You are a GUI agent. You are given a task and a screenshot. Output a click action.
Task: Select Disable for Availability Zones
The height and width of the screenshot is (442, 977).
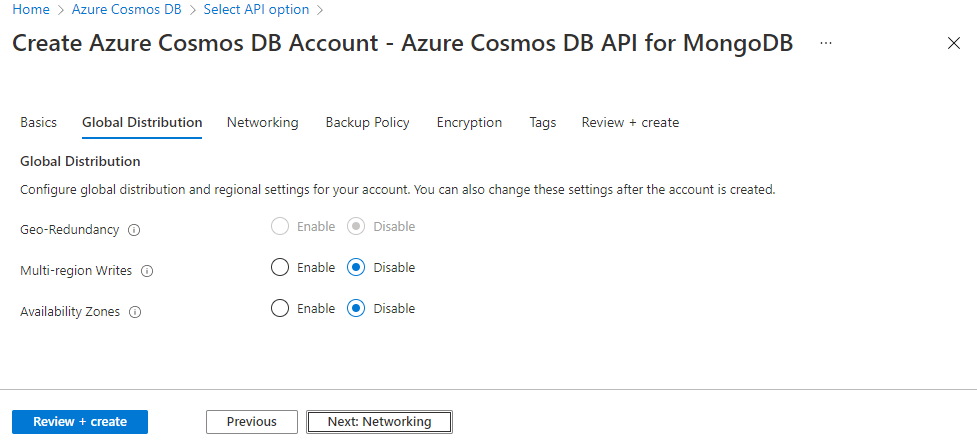(356, 309)
